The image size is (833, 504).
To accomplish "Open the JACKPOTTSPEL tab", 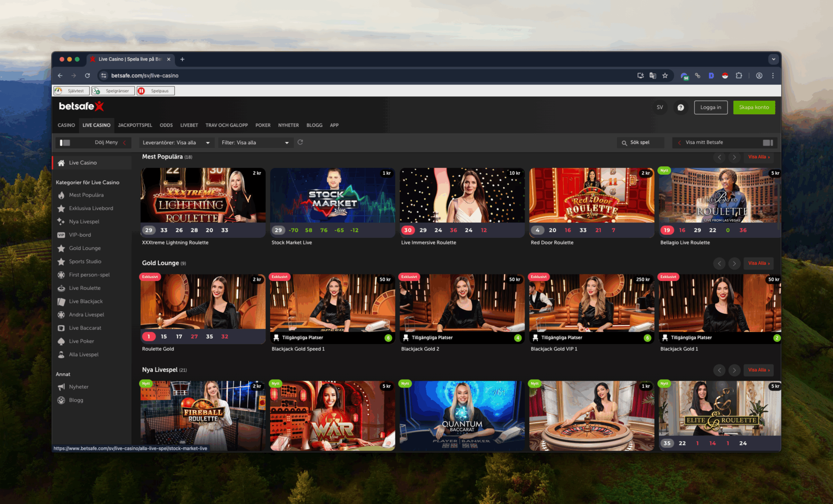I will [x=135, y=125].
